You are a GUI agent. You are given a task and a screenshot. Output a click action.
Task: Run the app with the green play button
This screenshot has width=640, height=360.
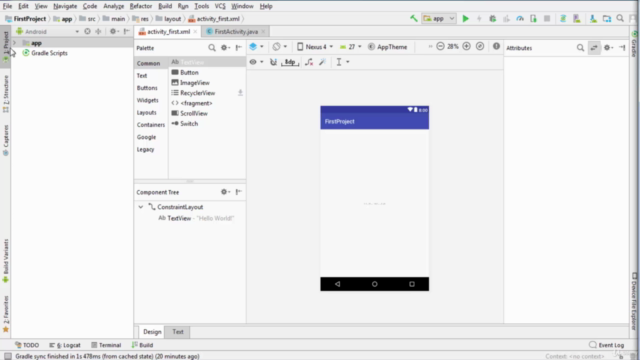pyautogui.click(x=465, y=18)
